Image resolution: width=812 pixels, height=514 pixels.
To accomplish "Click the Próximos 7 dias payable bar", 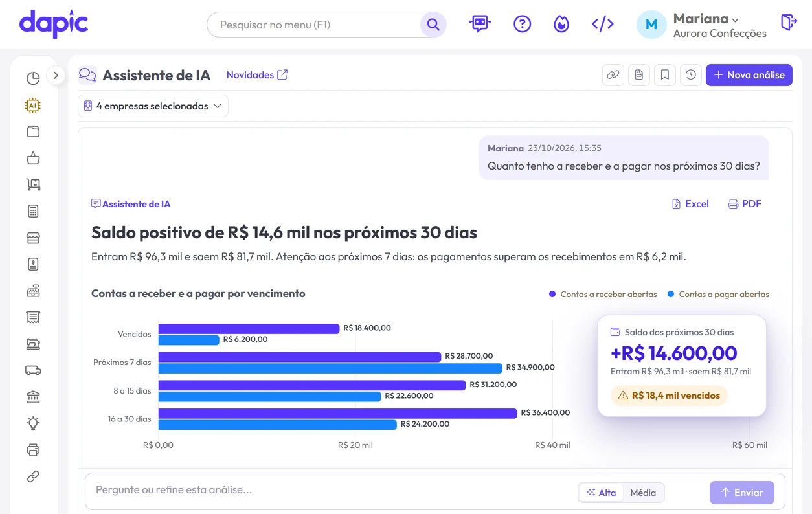I will pyautogui.click(x=330, y=368).
